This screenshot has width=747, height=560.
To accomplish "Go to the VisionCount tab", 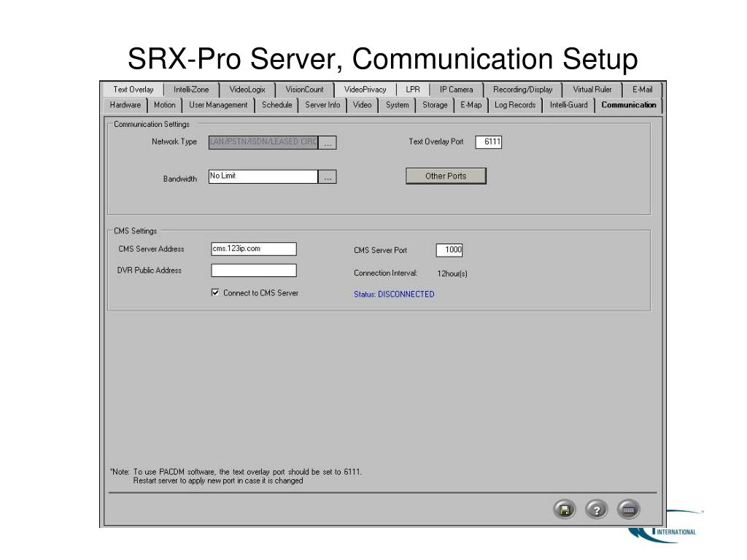I will tap(304, 90).
